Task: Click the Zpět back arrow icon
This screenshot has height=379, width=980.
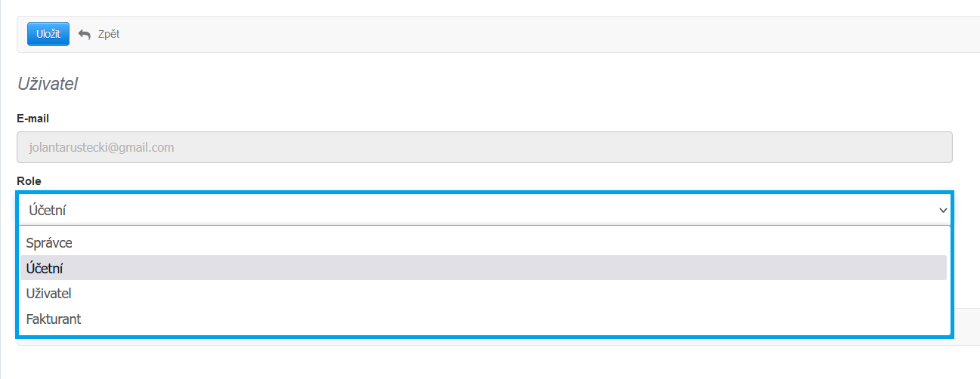Action: [85, 35]
